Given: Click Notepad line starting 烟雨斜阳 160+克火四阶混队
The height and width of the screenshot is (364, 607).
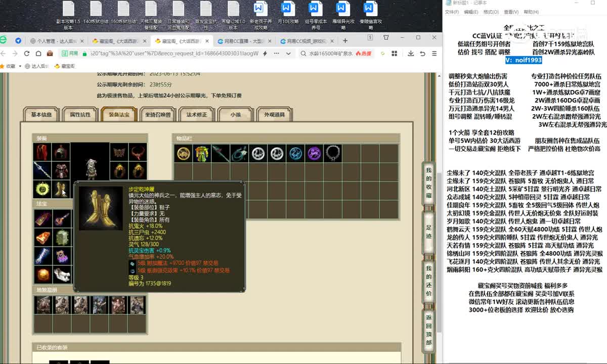Looking at the screenshot, I should [x=524, y=270].
